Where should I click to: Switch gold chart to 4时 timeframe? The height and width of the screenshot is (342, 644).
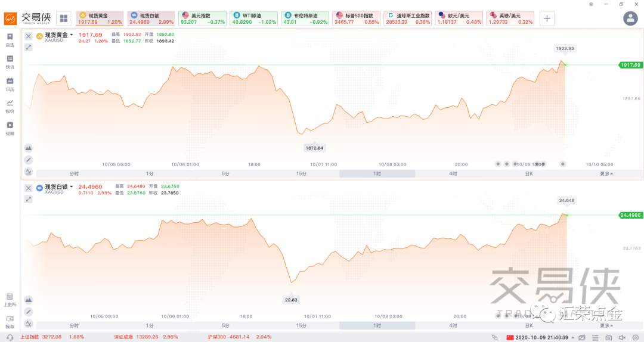(x=453, y=173)
